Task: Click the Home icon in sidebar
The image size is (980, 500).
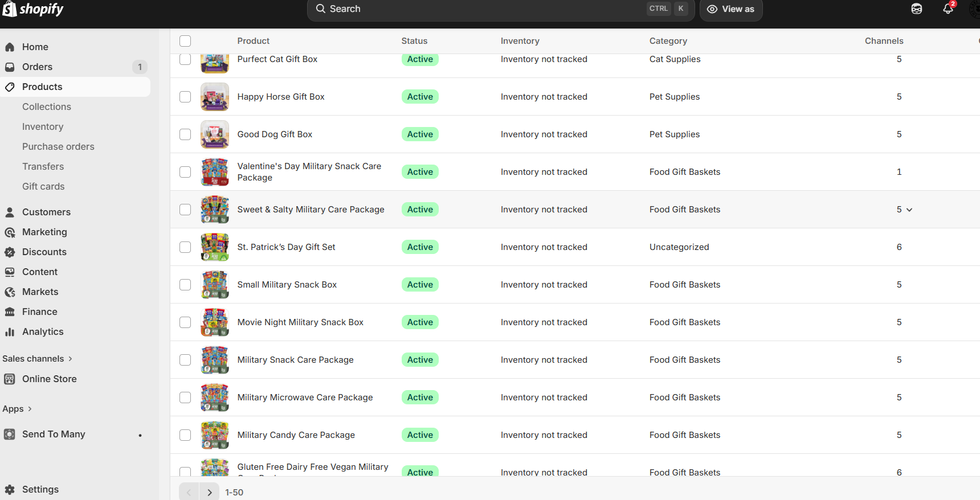Action: 10,47
